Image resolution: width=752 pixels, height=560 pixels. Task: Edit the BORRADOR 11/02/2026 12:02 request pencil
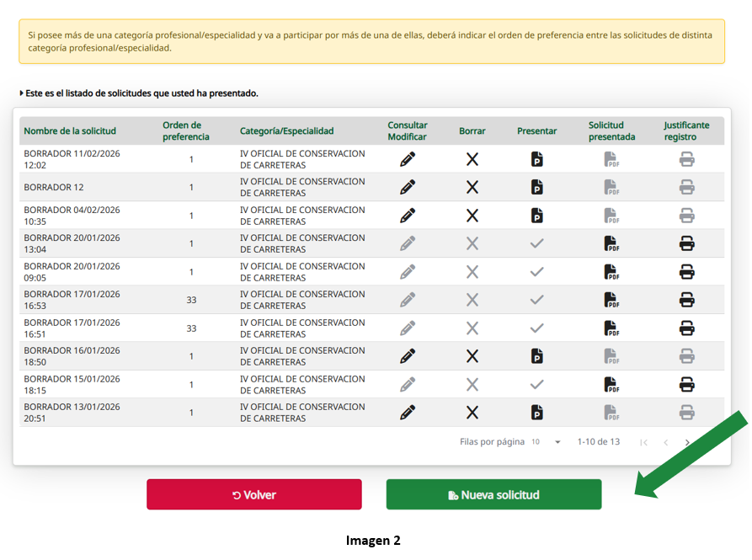pyautogui.click(x=408, y=159)
